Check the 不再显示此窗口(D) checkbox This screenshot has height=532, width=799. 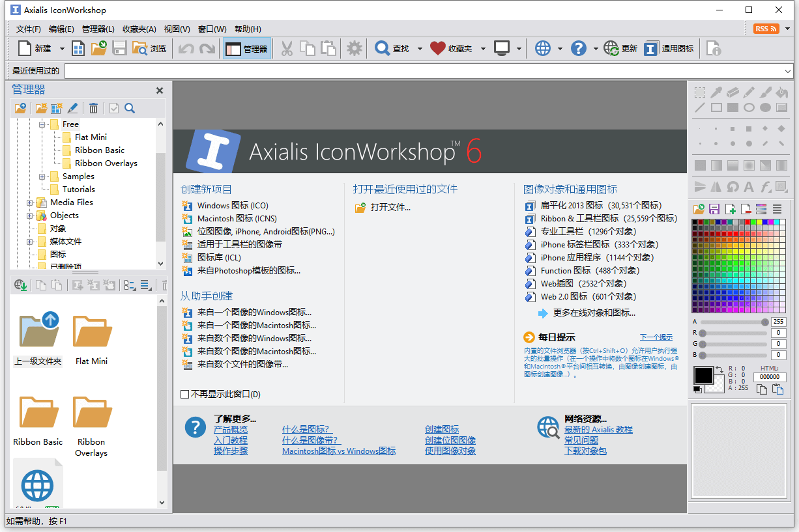pos(185,394)
